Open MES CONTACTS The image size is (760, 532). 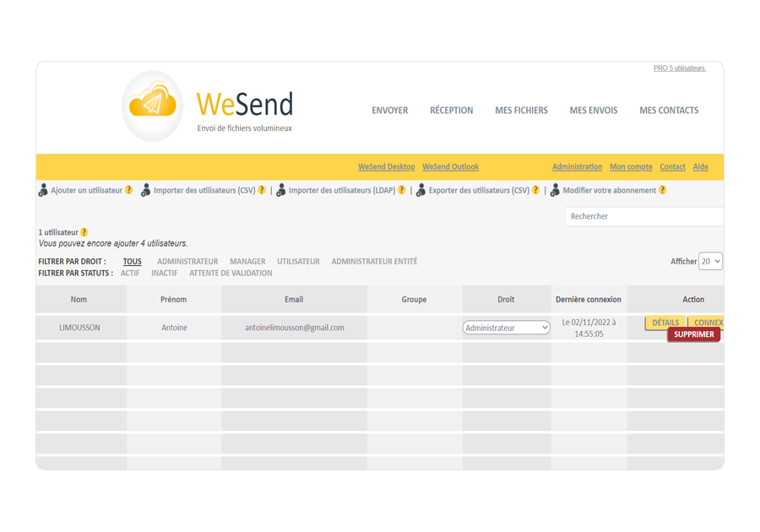(669, 111)
